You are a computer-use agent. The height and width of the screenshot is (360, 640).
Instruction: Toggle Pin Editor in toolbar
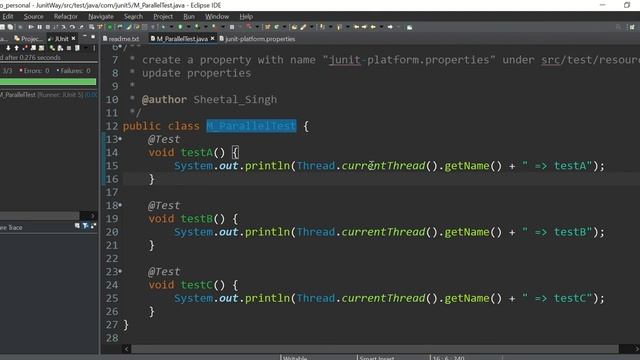tap(409, 27)
